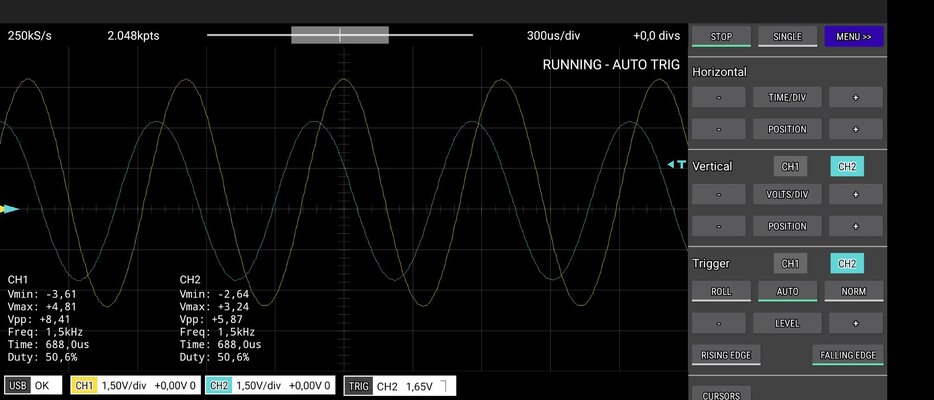Screen dimensions: 934x400
Task: Switch trigger mode to AUTO
Action: 787,291
